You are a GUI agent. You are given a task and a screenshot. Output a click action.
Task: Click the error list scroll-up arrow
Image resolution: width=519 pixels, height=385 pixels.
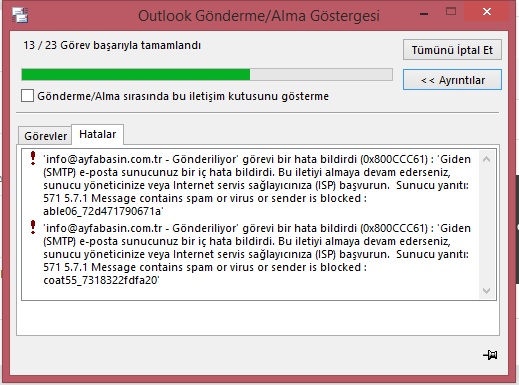tap(486, 159)
